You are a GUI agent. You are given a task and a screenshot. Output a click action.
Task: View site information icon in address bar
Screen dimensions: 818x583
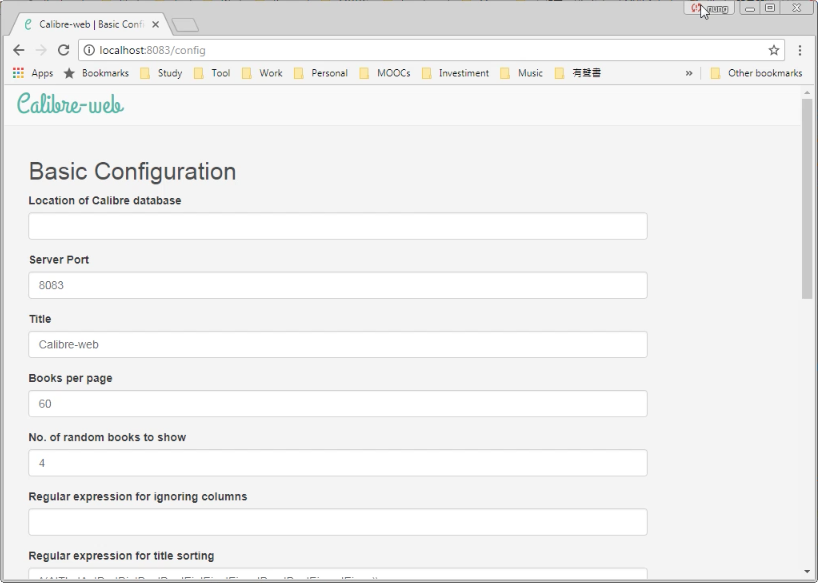pos(89,50)
